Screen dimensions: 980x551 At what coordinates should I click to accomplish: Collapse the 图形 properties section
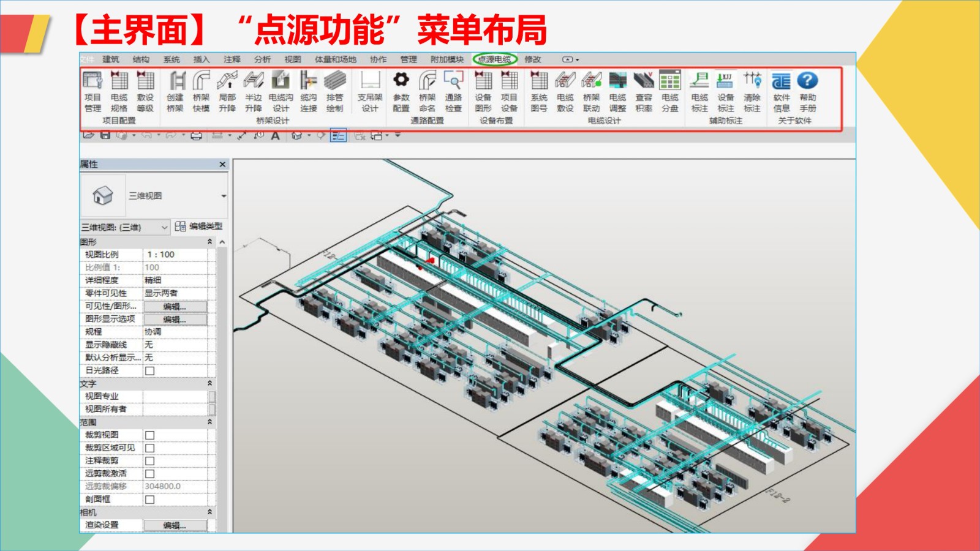coord(209,242)
